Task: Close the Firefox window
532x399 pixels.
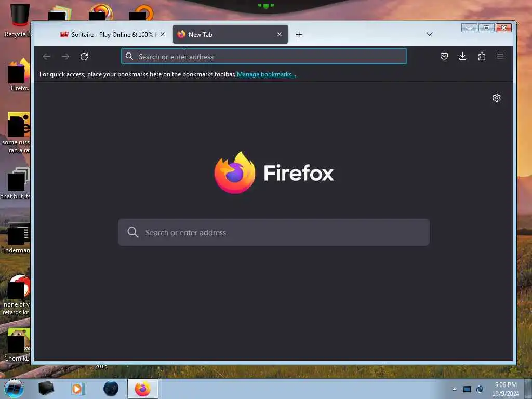Action: click(503, 28)
